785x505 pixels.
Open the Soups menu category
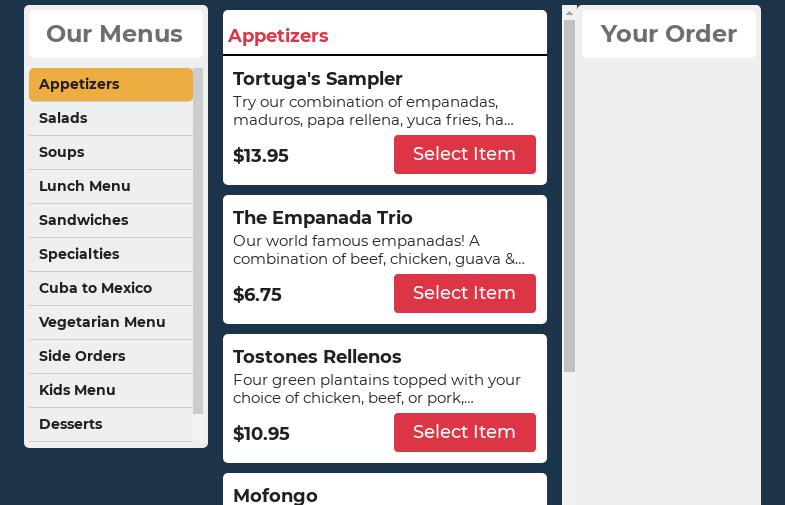110,153
